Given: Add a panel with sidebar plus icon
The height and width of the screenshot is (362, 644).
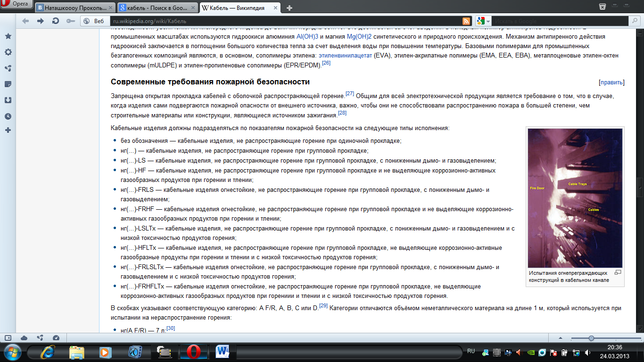Looking at the screenshot, I should click(x=8, y=130).
